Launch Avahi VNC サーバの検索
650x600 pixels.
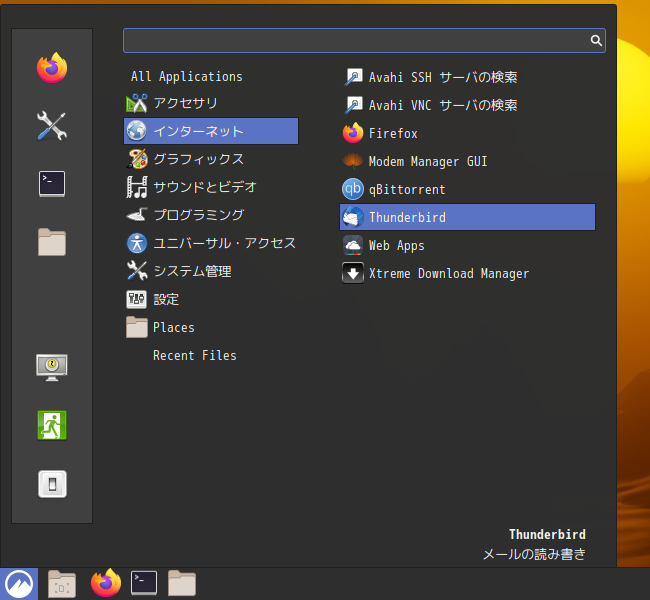point(467,105)
